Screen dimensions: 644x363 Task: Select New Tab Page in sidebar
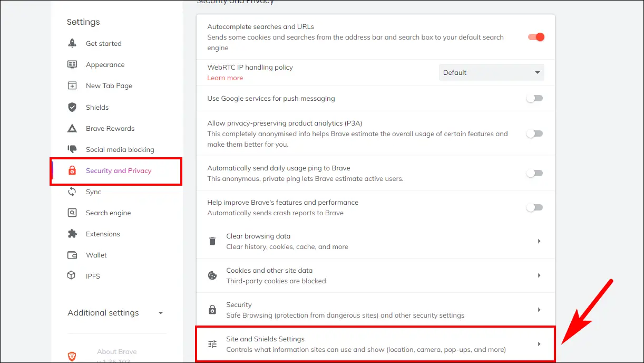(x=109, y=85)
